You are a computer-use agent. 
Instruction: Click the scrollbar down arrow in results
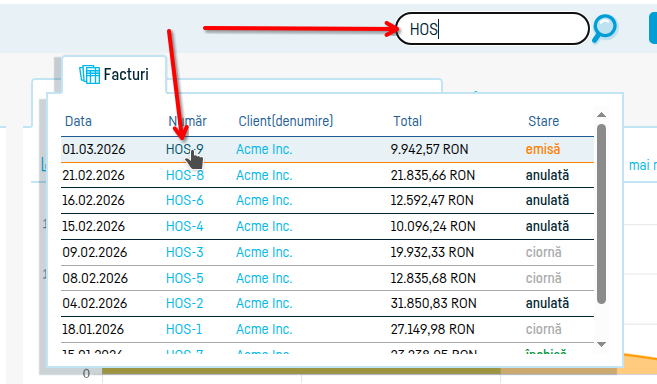click(x=601, y=344)
